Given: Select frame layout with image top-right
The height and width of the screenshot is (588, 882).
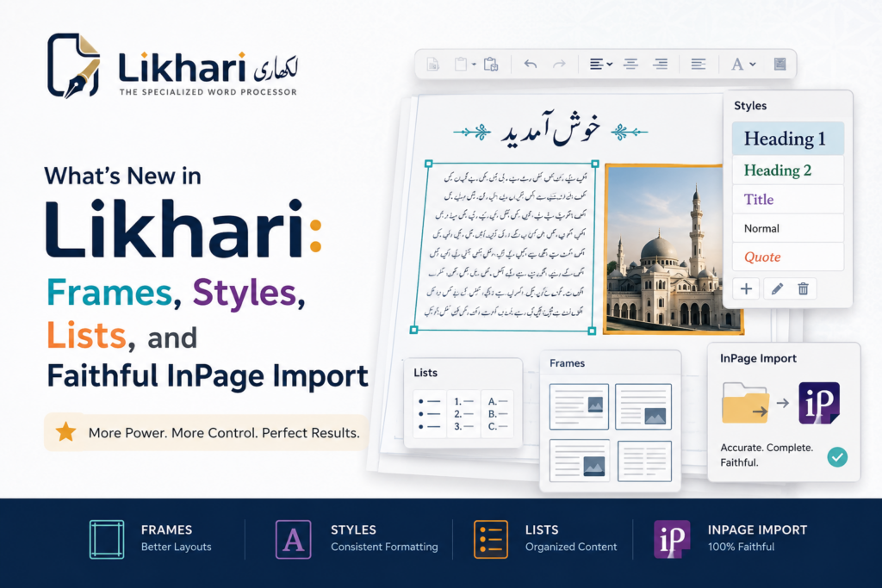Looking at the screenshot, I should pos(579,406).
